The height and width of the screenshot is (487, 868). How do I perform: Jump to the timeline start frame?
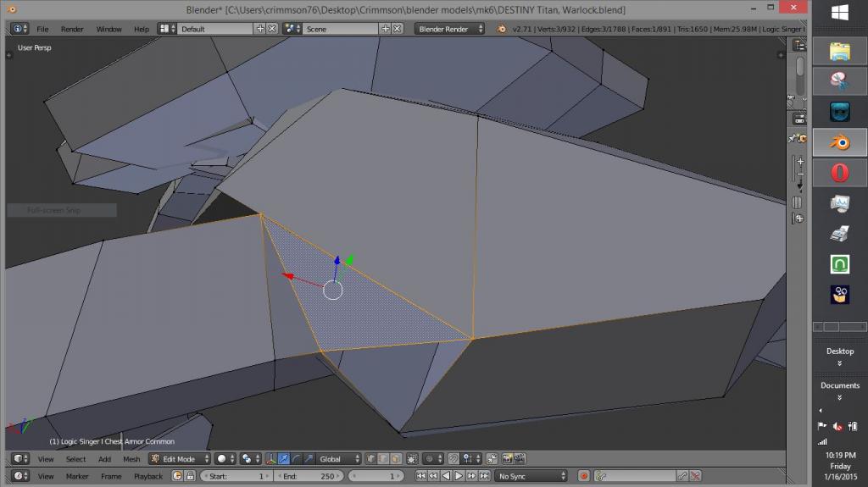[421, 476]
